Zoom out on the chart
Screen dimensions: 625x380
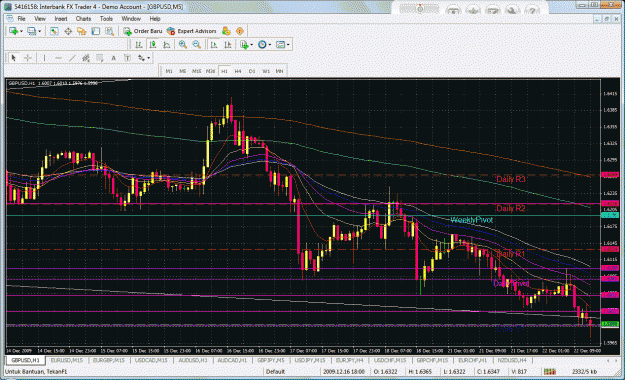click(197, 45)
